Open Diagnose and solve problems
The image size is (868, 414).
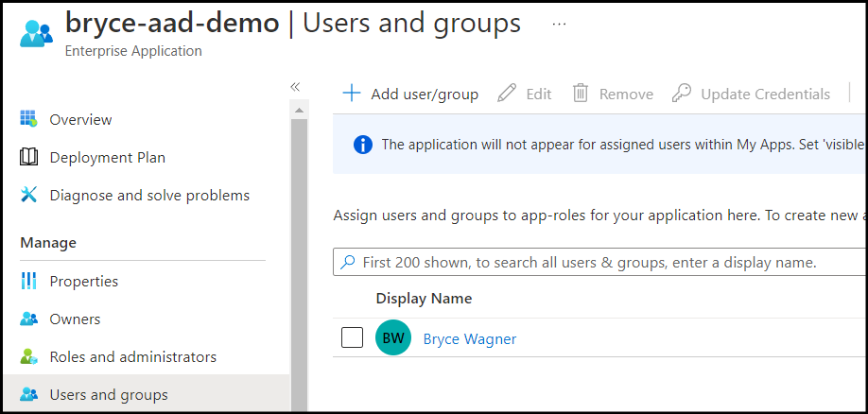[x=149, y=196]
